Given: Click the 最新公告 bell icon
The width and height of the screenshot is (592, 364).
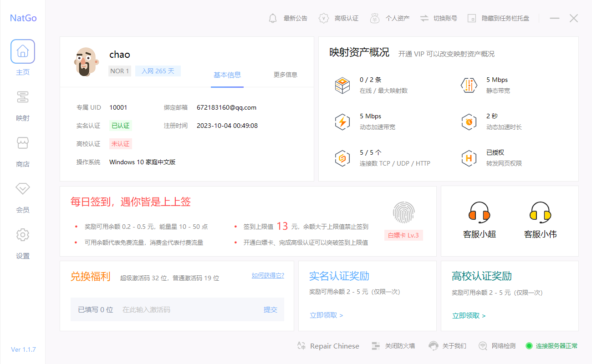Looking at the screenshot, I should [x=273, y=18].
